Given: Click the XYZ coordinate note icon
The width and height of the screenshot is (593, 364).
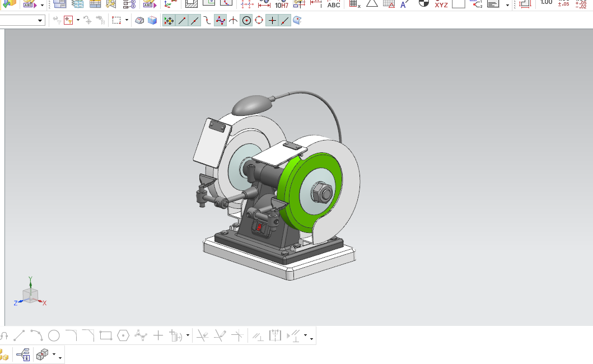Looking at the screenshot, I should [x=441, y=4].
